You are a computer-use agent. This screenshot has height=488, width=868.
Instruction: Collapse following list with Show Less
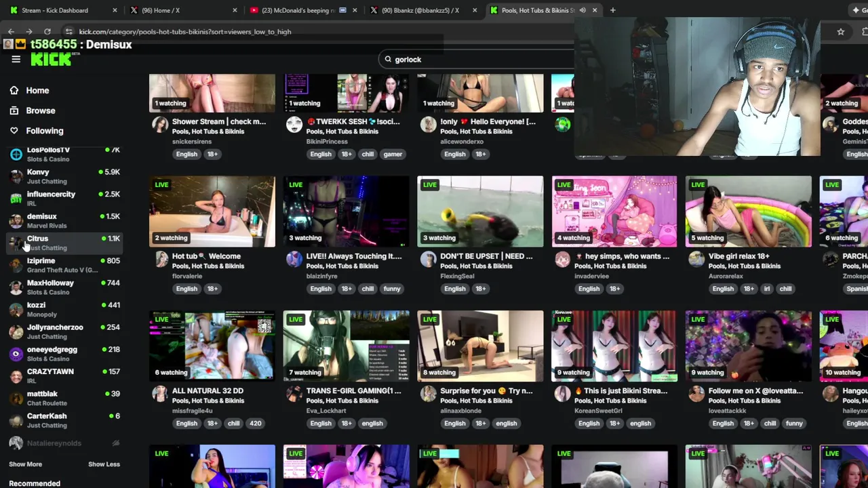[104, 464]
